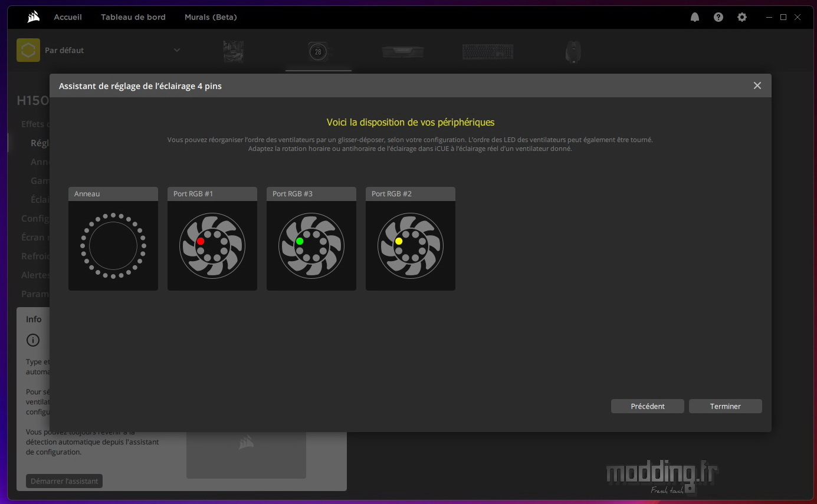
Task: Select the Port RGB #3 fan tile
Action: click(x=311, y=239)
